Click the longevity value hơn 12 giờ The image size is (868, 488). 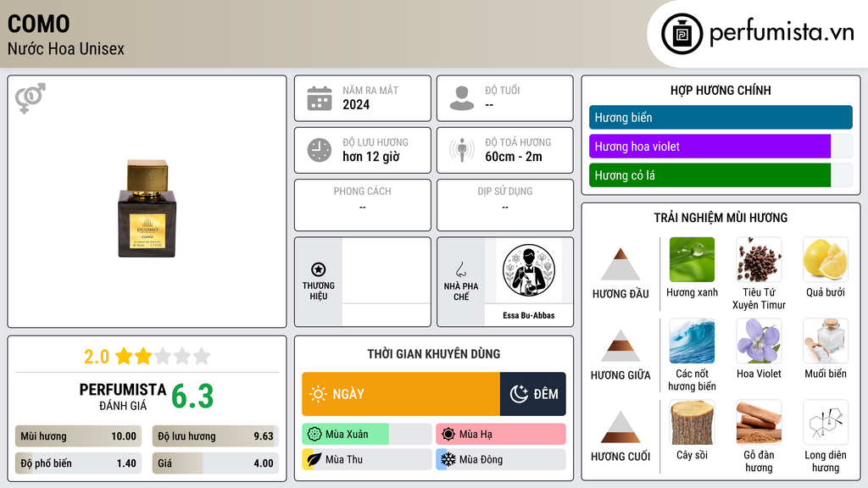(371, 157)
